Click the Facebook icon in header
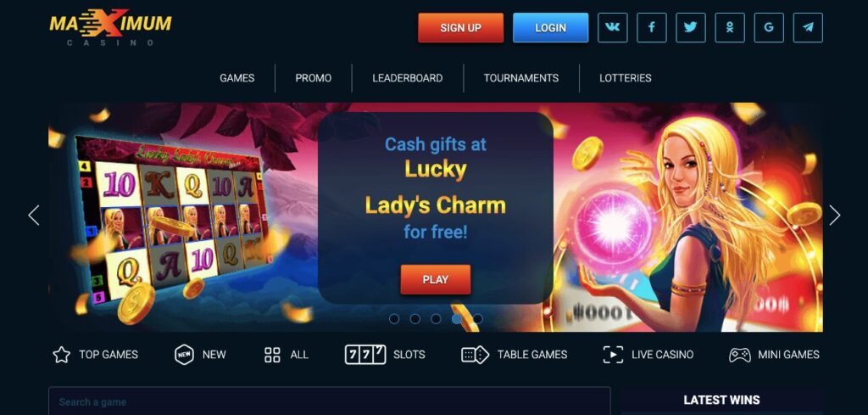The image size is (868, 415). tap(652, 28)
